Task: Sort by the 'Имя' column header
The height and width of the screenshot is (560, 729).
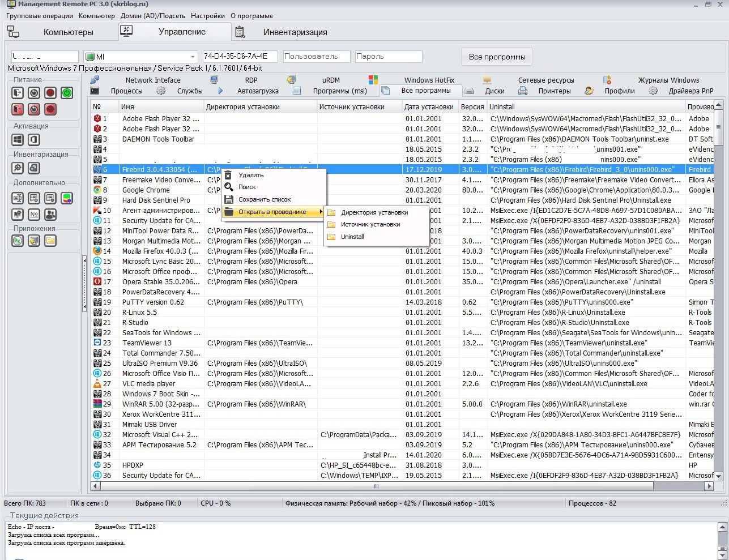Action: click(x=161, y=106)
